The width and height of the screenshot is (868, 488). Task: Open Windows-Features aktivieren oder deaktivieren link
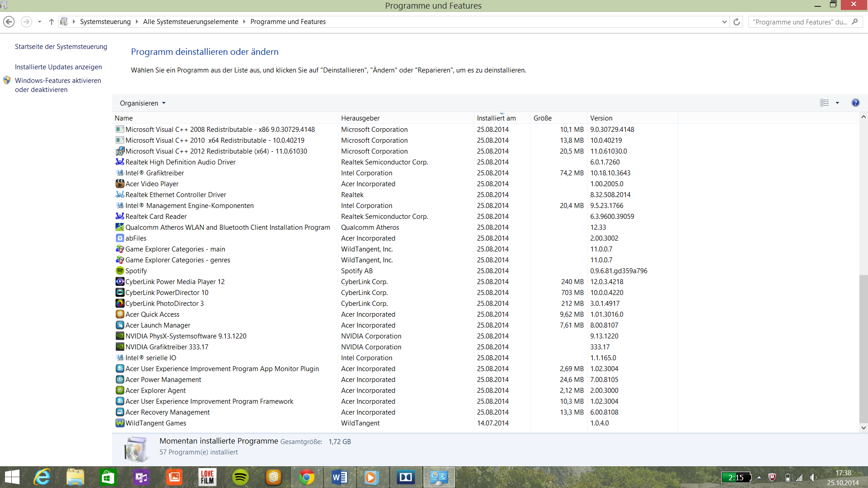(x=58, y=85)
